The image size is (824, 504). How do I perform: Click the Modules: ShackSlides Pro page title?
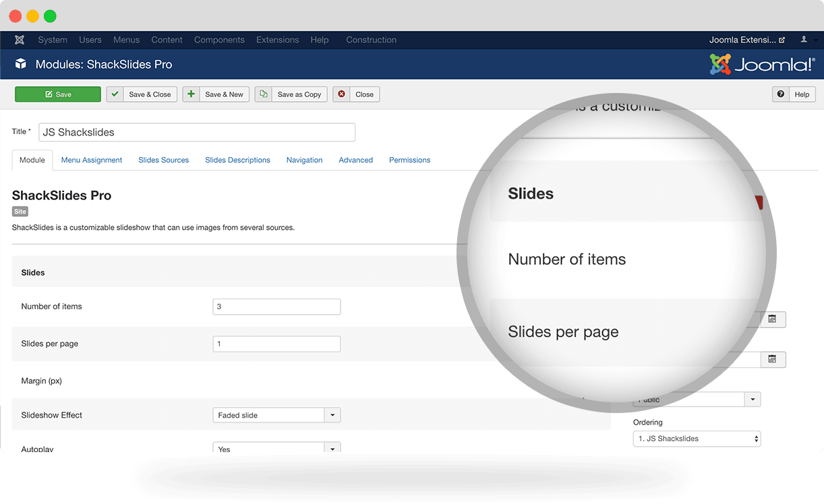point(104,65)
